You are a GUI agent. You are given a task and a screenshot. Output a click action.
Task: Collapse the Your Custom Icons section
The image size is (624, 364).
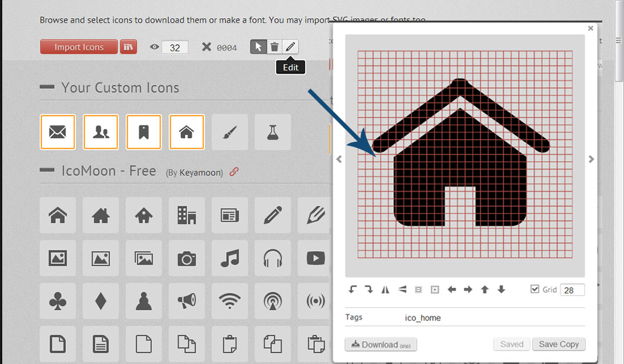click(47, 86)
